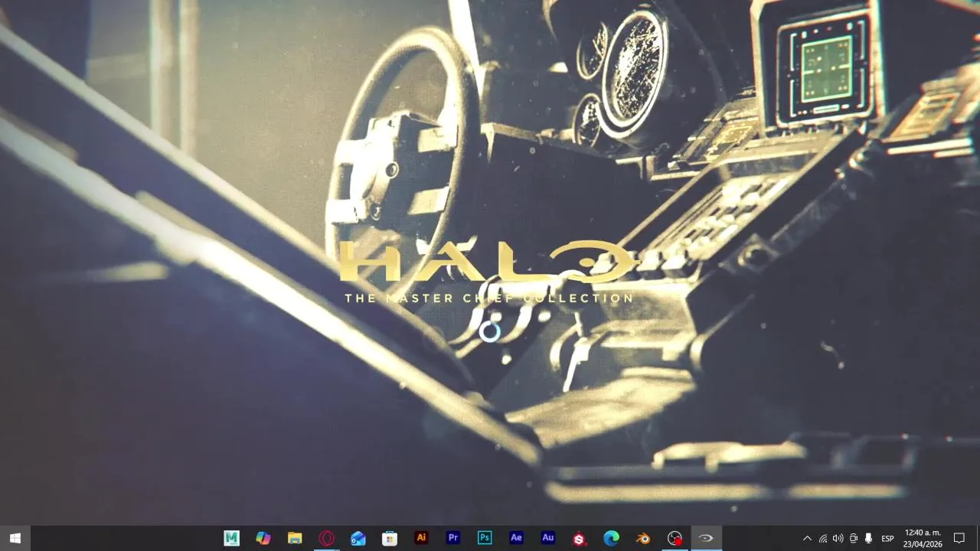This screenshot has width=980, height=551.
Task: Open the Wi-Fi network panel
Action: pyautogui.click(x=823, y=538)
